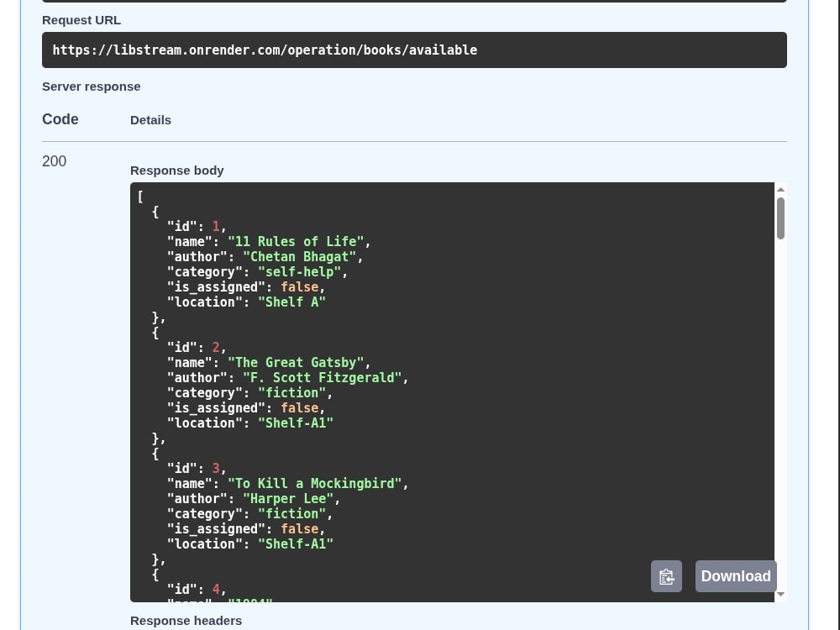Click the id value 4
Image resolution: width=840 pixels, height=630 pixels.
[216, 590]
